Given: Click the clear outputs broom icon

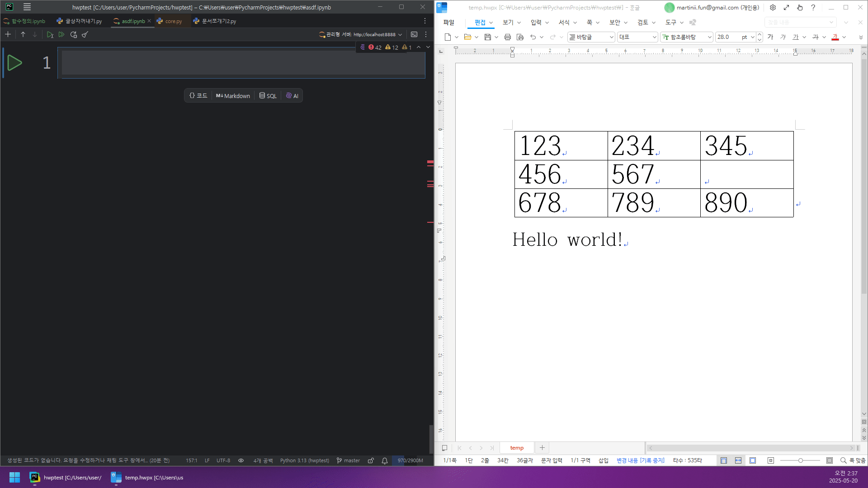Looking at the screenshot, I should pyautogui.click(x=85, y=34).
